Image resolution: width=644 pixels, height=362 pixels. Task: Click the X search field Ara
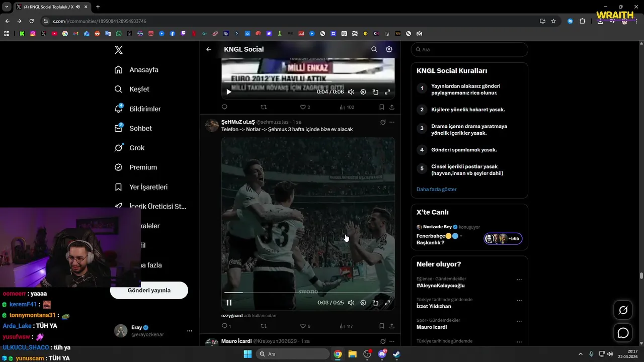click(x=469, y=49)
